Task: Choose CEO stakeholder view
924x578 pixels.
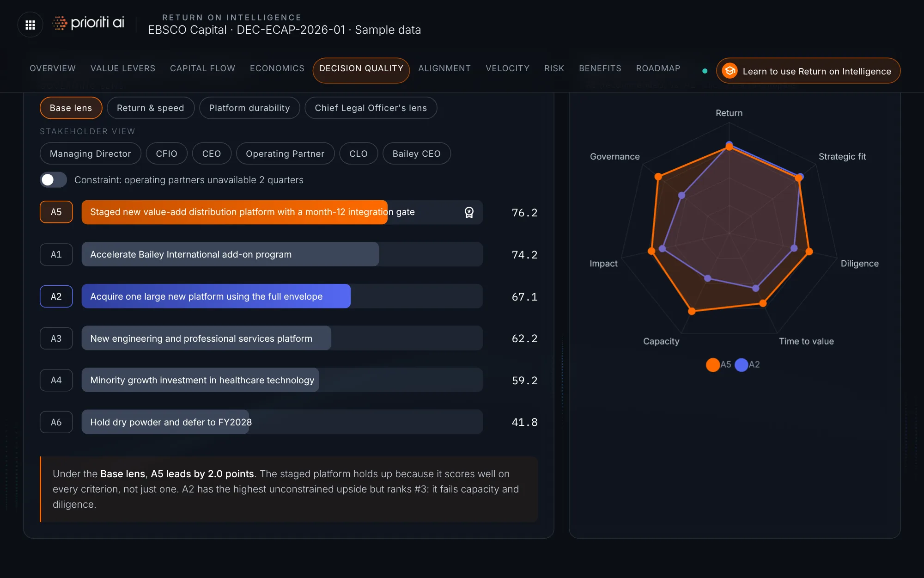Action: (x=212, y=154)
